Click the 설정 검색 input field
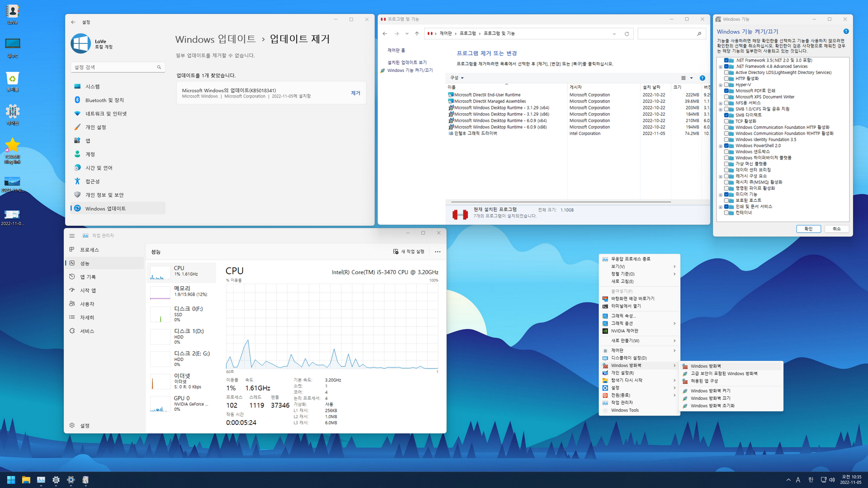Viewport: 868px width, 488px height. (x=118, y=67)
